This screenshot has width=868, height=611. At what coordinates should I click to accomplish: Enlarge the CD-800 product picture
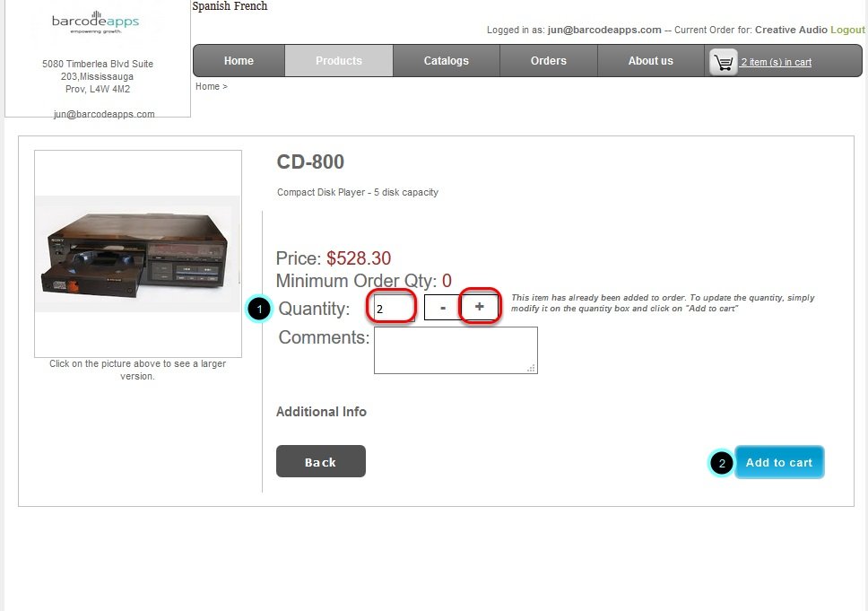[x=138, y=254]
